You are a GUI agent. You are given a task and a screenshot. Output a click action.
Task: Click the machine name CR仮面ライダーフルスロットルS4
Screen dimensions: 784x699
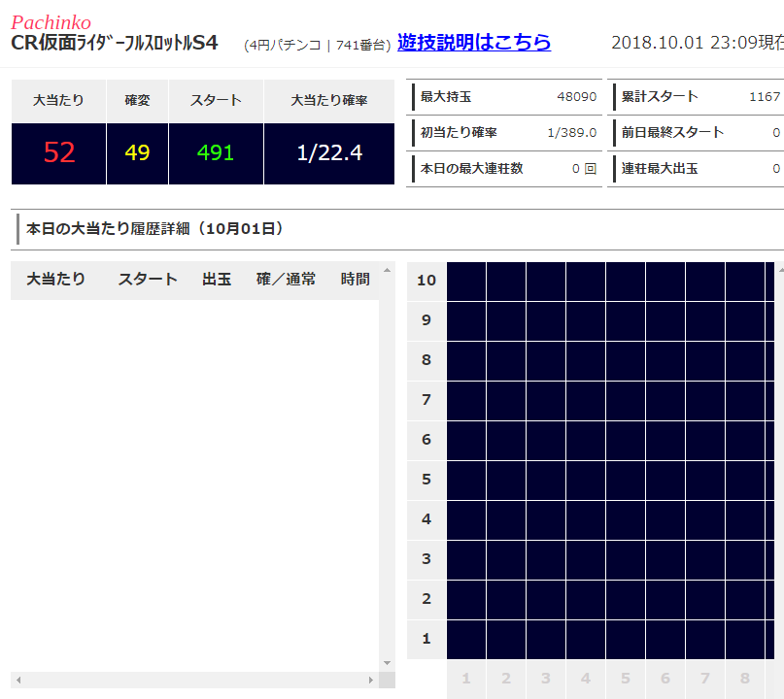point(115,43)
